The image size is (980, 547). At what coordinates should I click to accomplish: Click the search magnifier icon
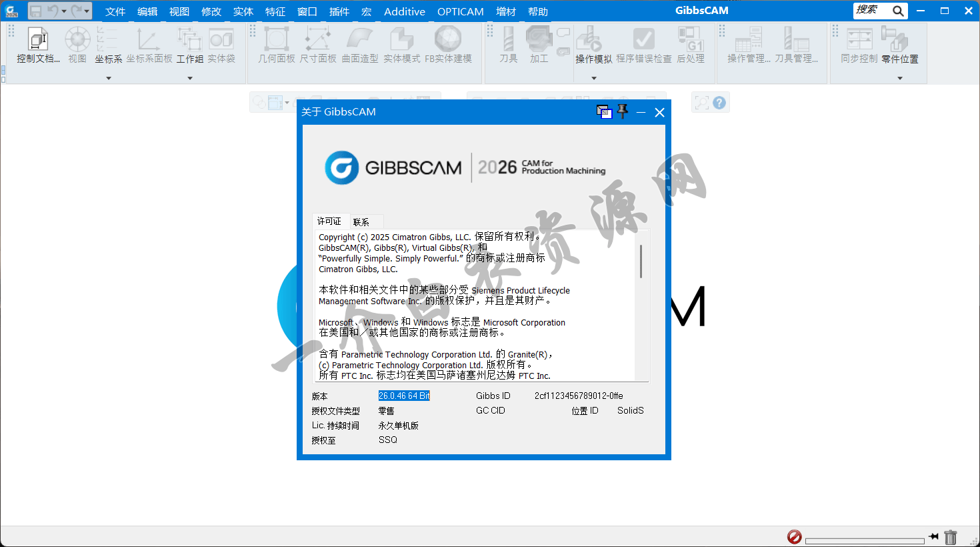point(898,11)
